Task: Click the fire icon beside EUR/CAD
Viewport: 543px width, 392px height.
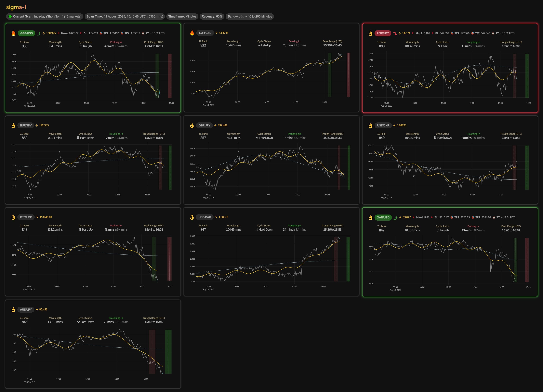Action: pyautogui.click(x=192, y=33)
